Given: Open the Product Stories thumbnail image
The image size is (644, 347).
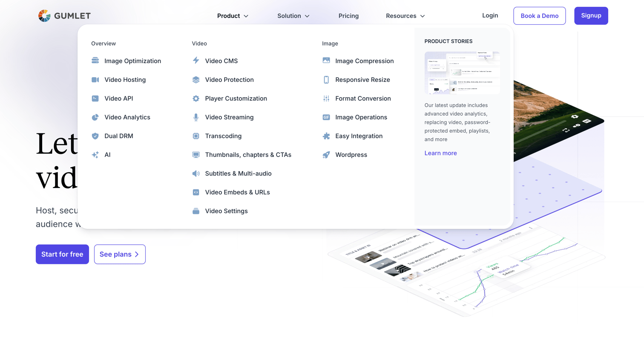Looking at the screenshot, I should click(462, 73).
